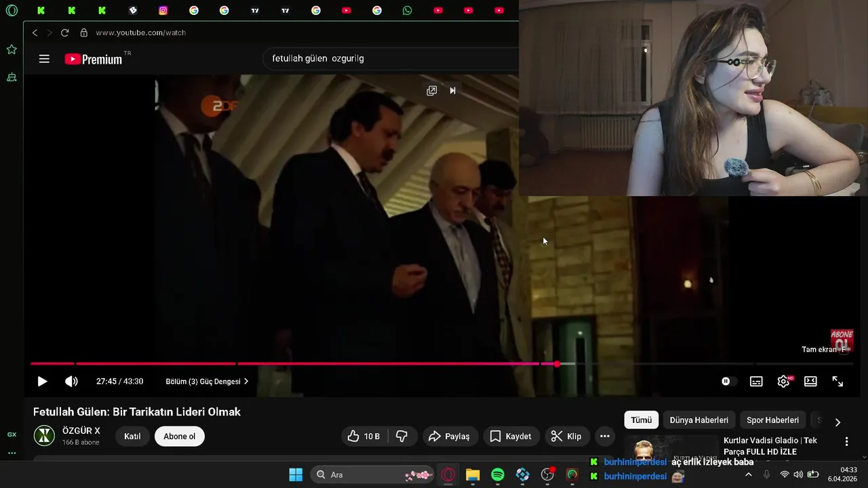Click the Katıl join button
This screenshot has width=868, height=488.
[132, 436]
